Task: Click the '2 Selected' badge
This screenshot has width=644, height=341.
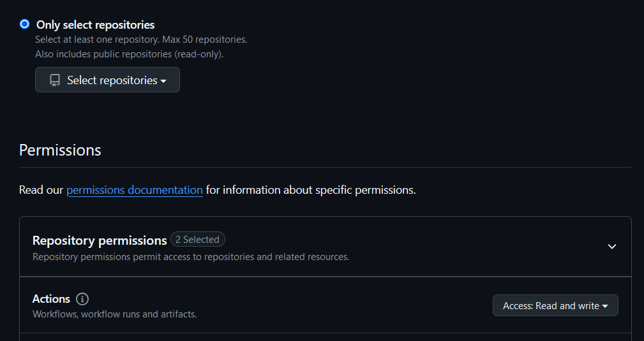Action: click(x=198, y=240)
